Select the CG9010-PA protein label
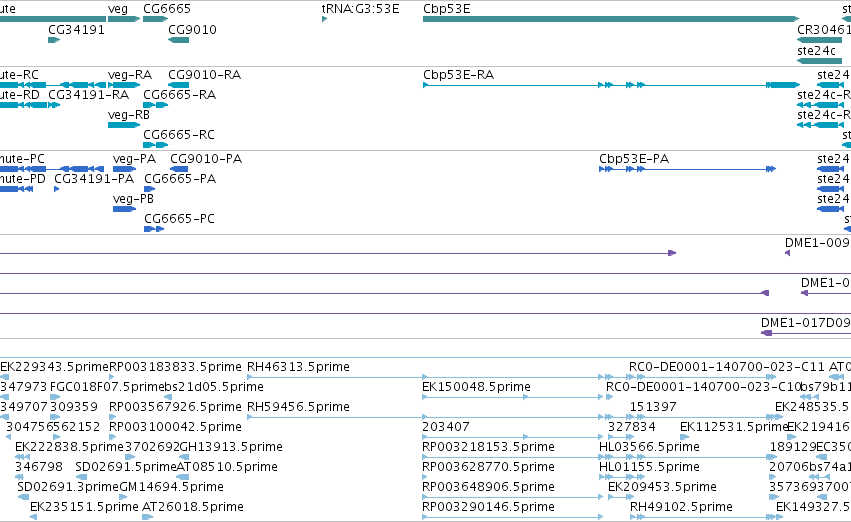 click(x=206, y=158)
